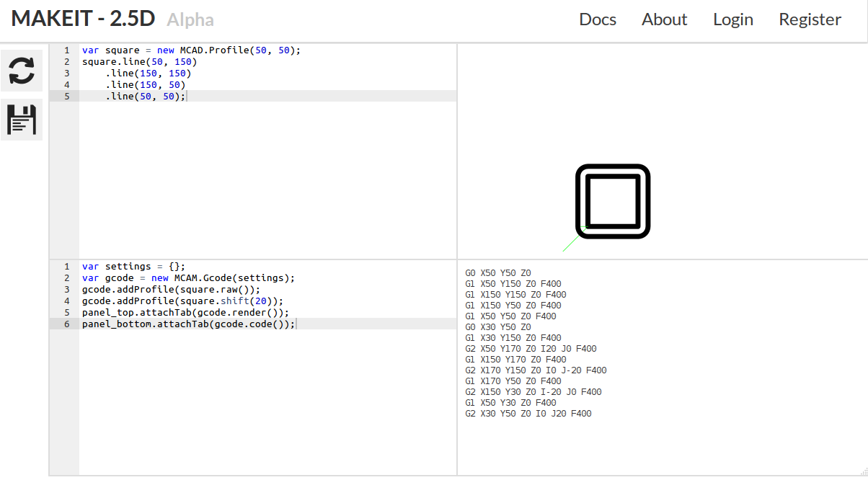Click line number 3 in the top editor
Image resolution: width=868 pixels, height=480 pixels.
66,73
